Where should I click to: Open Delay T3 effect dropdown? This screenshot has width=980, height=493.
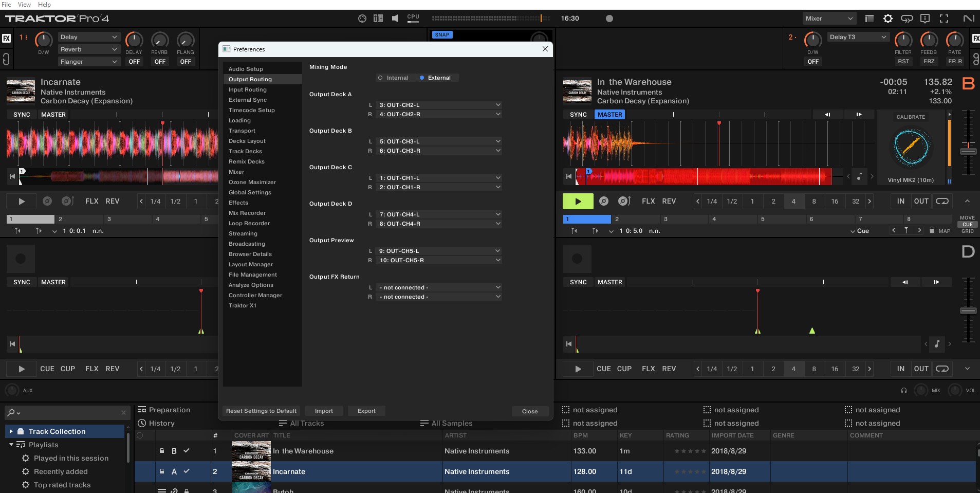click(858, 37)
